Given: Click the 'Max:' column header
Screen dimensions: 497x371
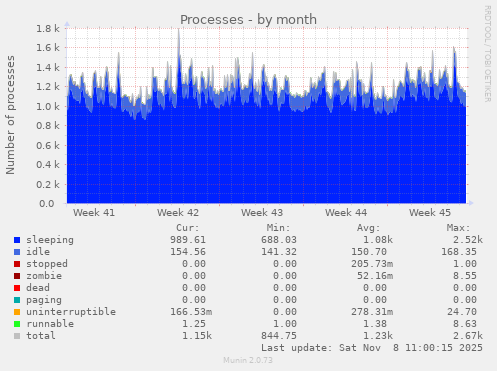Looking at the screenshot, I should click(459, 228).
